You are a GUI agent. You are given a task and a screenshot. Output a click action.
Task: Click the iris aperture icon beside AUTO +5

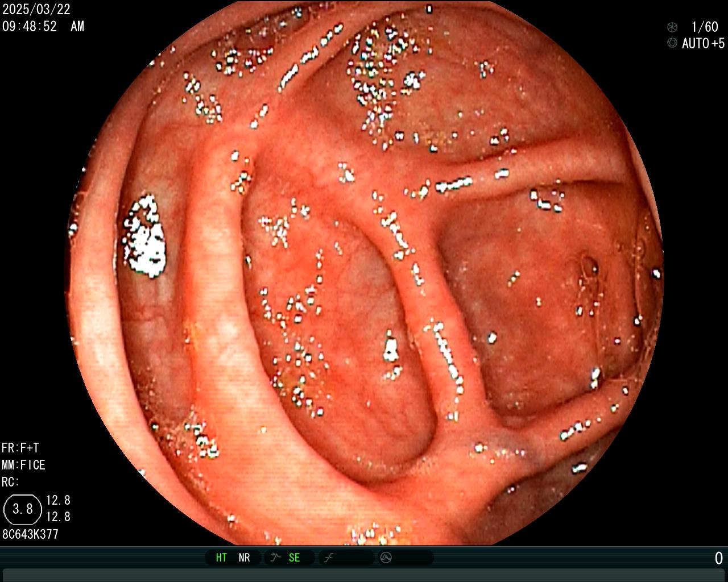pyautogui.click(x=672, y=43)
